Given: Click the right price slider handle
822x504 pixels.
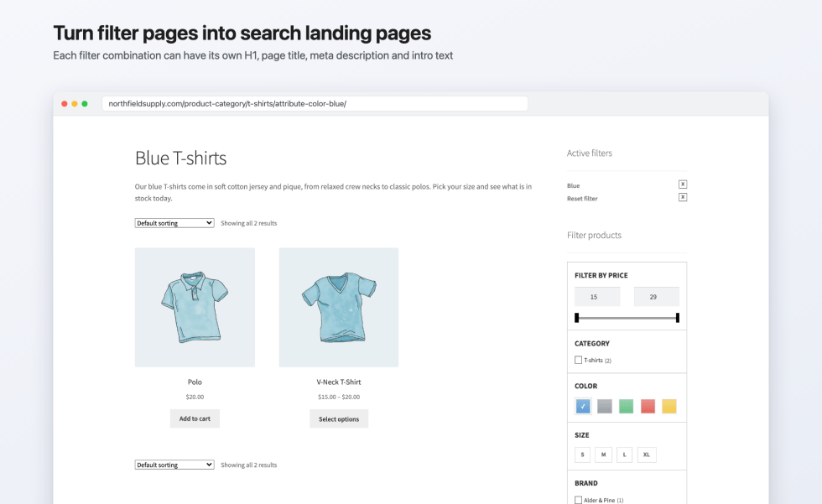Looking at the screenshot, I should pos(678,318).
